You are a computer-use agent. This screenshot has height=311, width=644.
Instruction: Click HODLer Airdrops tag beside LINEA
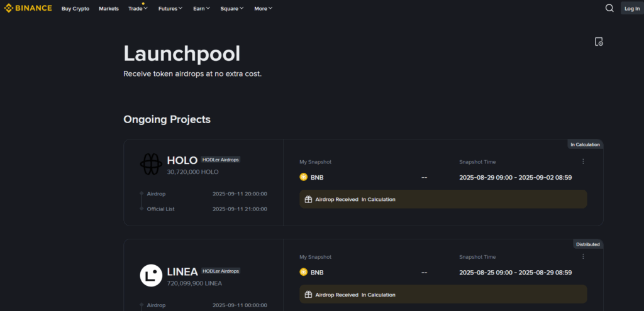click(x=221, y=271)
